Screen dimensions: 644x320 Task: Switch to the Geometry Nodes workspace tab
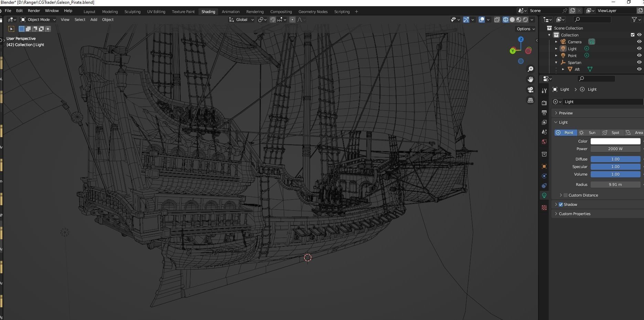tap(313, 12)
